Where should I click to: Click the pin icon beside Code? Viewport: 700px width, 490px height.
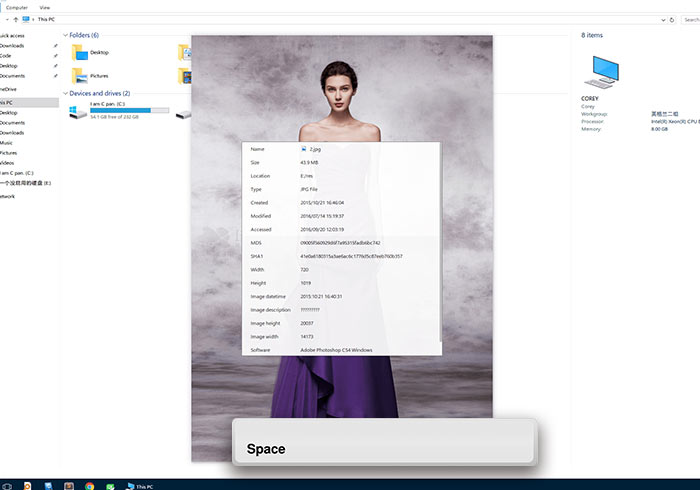point(55,56)
